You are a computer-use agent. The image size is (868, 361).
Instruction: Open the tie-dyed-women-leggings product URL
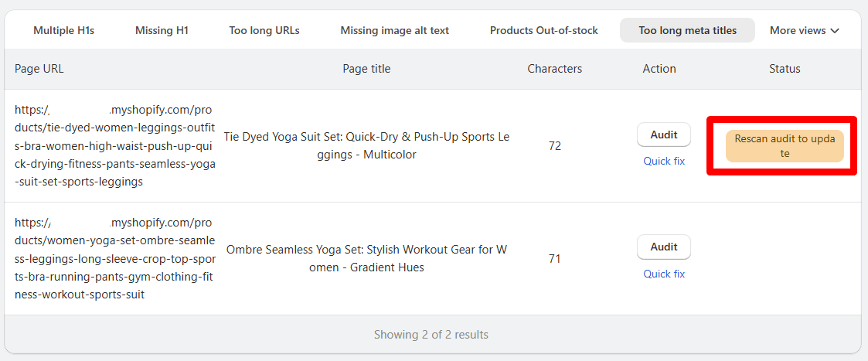(x=114, y=145)
